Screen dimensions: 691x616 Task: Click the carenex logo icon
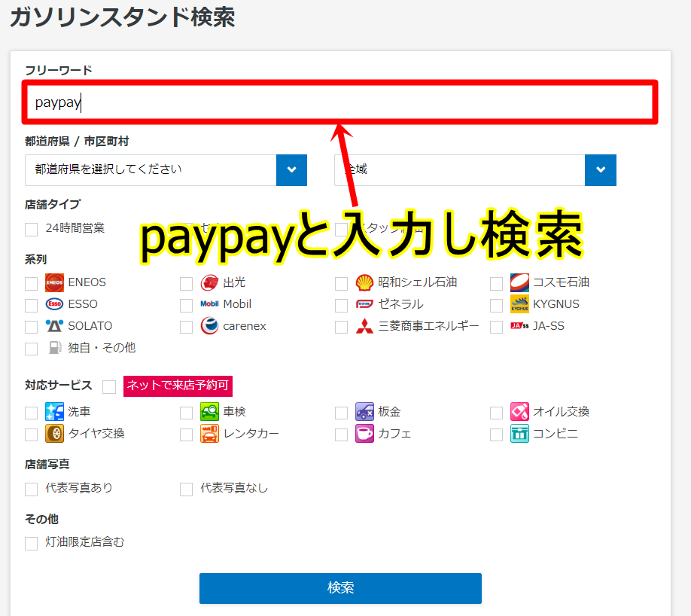(x=209, y=326)
